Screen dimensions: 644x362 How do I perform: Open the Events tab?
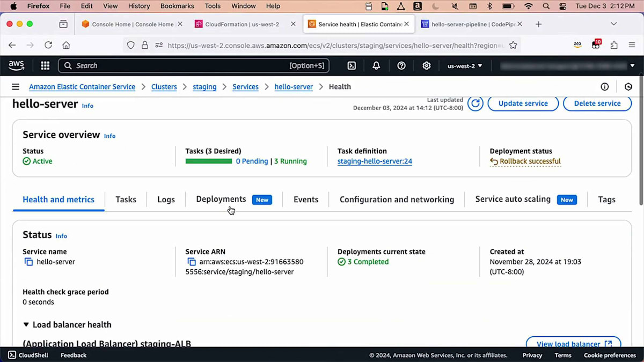(306, 200)
